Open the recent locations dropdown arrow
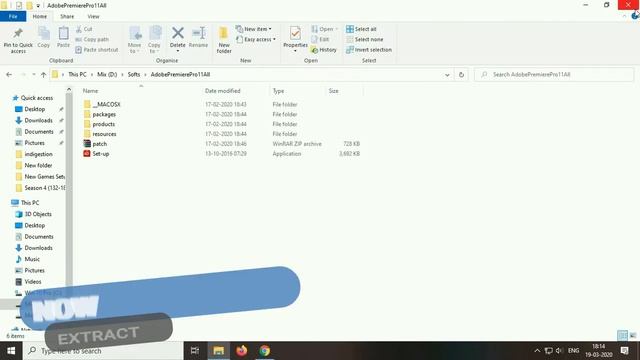The height and width of the screenshot is (360, 640). 33,74
